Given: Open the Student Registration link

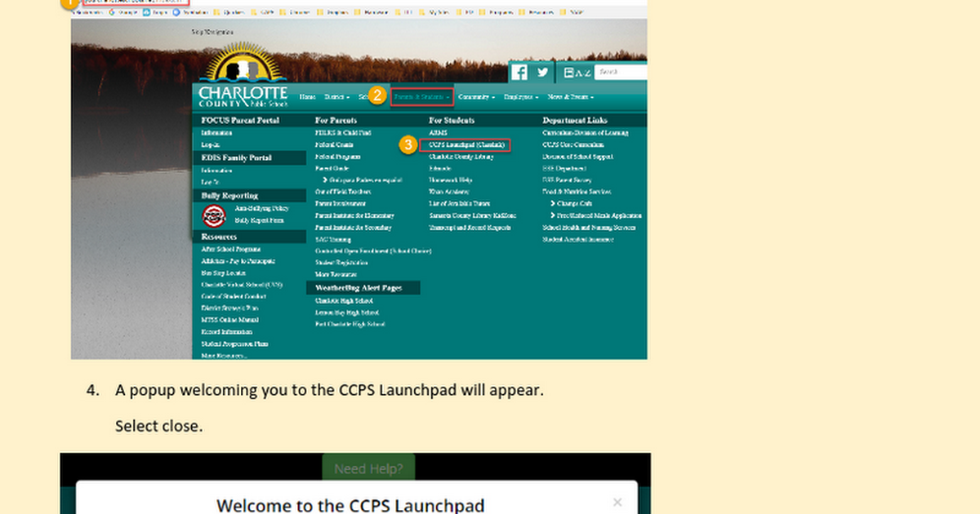Looking at the screenshot, I should [341, 264].
